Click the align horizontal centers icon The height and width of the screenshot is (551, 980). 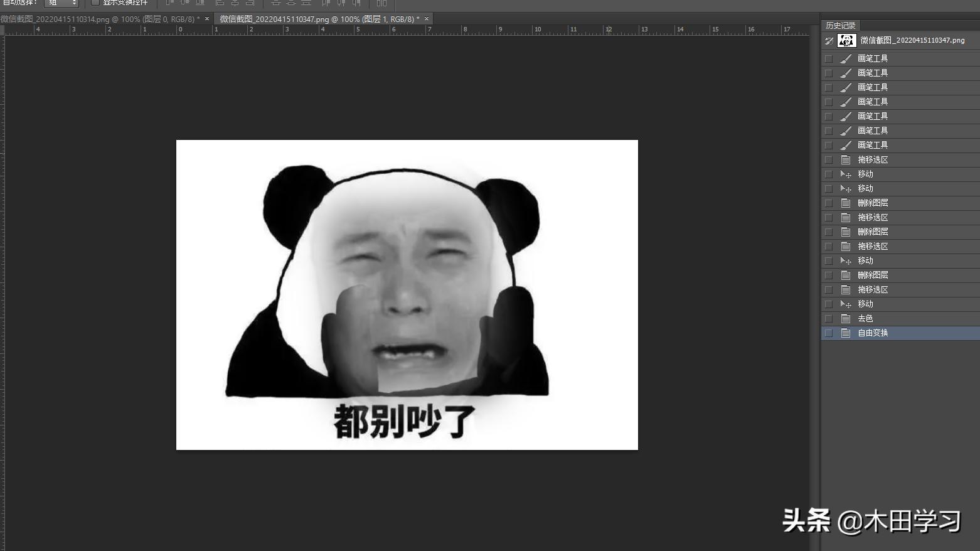235,3
